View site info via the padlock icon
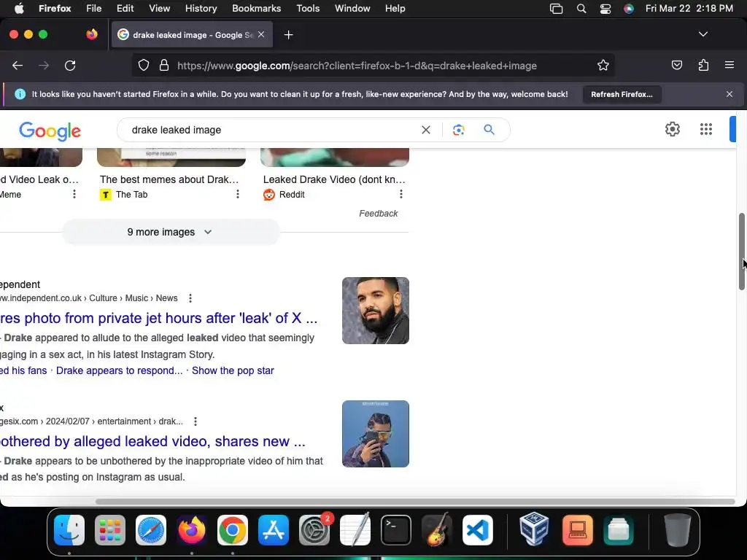The height and width of the screenshot is (560, 747). 164,65
